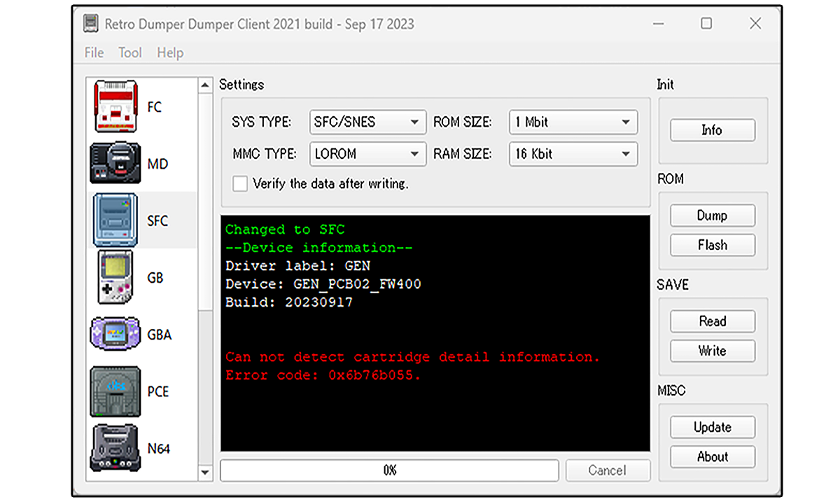Maximize the Retro Dumper window
840x504 pixels.
click(706, 24)
